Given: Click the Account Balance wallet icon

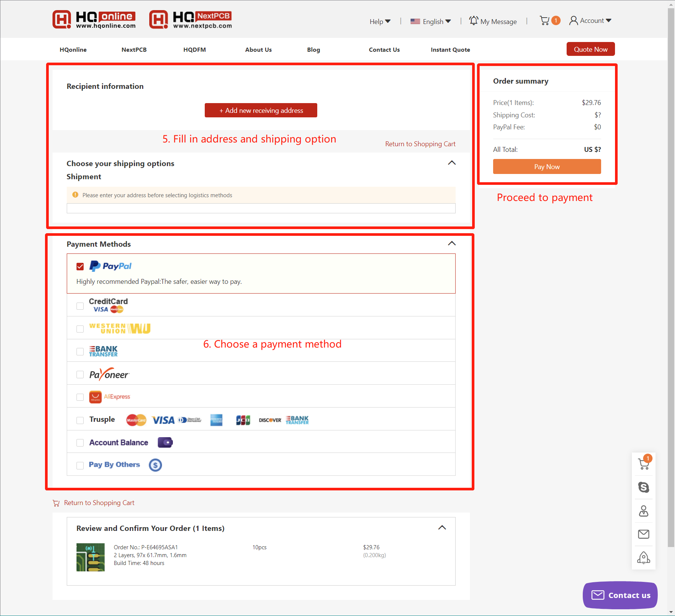Looking at the screenshot, I should click(x=165, y=442).
